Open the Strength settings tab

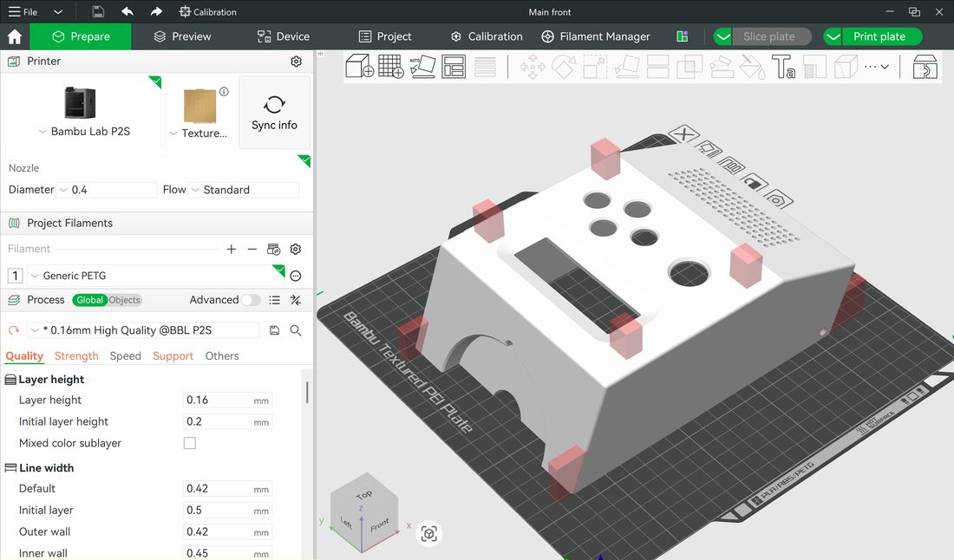(76, 355)
